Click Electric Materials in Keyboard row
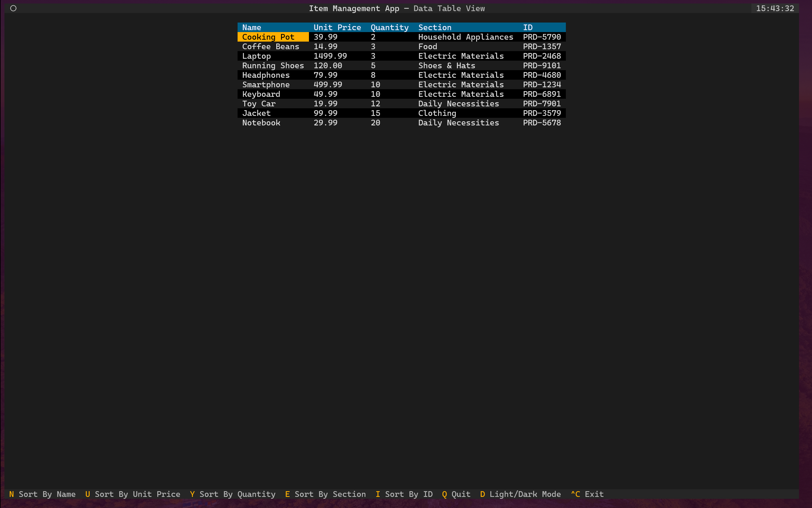812x508 pixels. [466, 94]
